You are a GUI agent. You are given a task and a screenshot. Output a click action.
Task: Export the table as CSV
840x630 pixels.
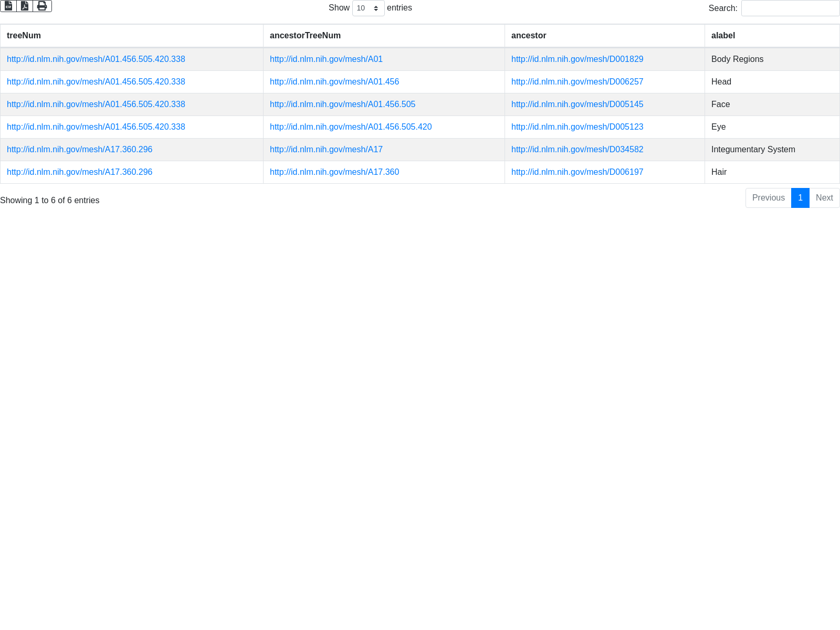click(x=8, y=6)
